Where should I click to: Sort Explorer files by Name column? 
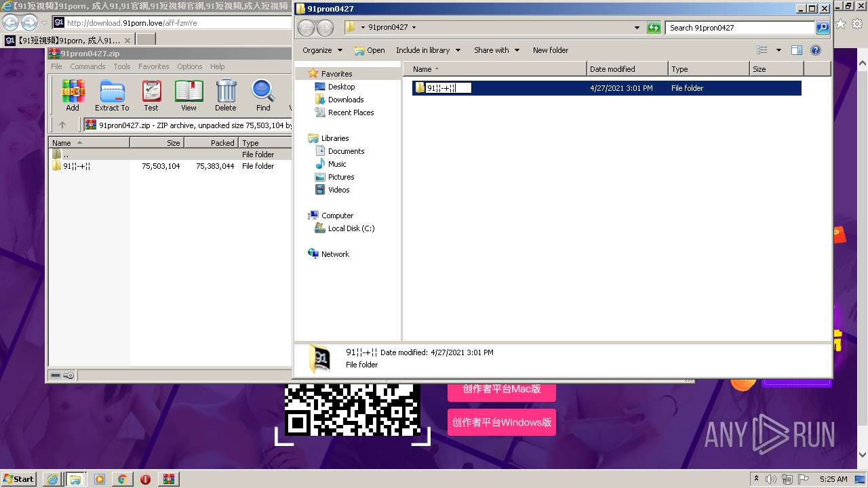[x=495, y=69]
